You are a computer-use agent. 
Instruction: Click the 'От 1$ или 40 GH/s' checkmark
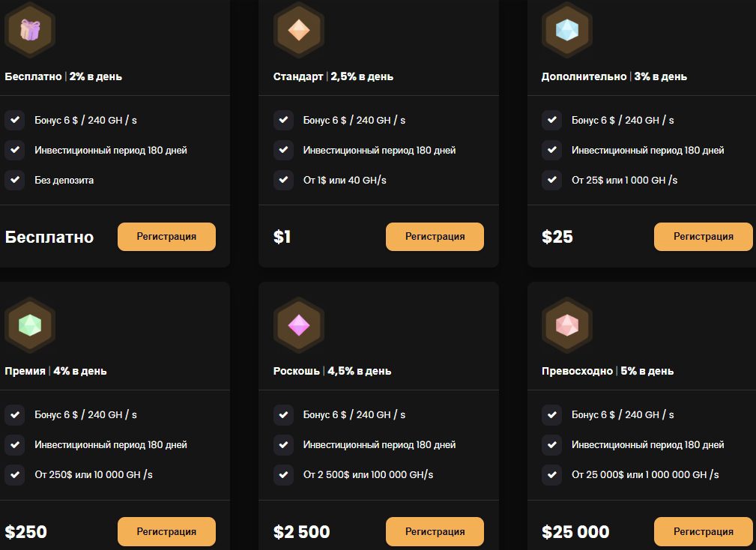click(x=283, y=180)
